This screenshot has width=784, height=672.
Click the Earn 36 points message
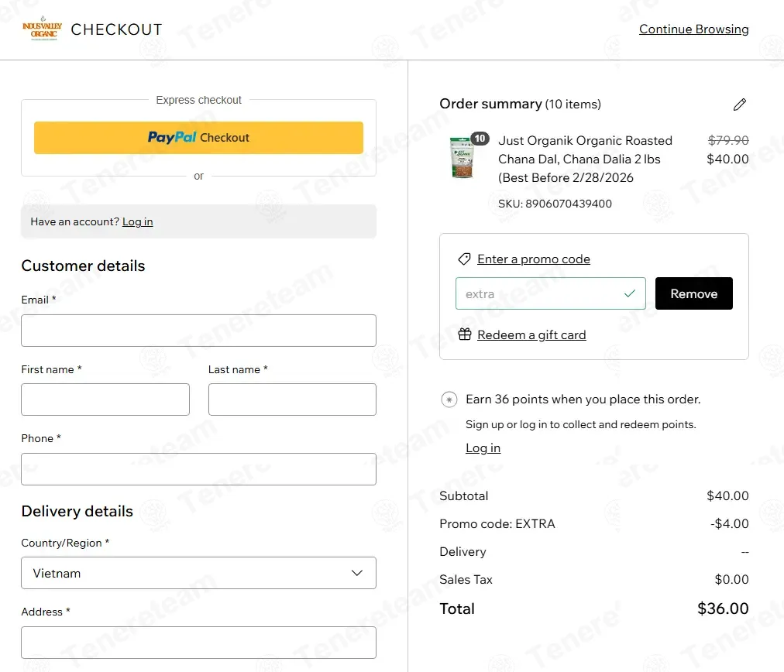click(x=583, y=399)
